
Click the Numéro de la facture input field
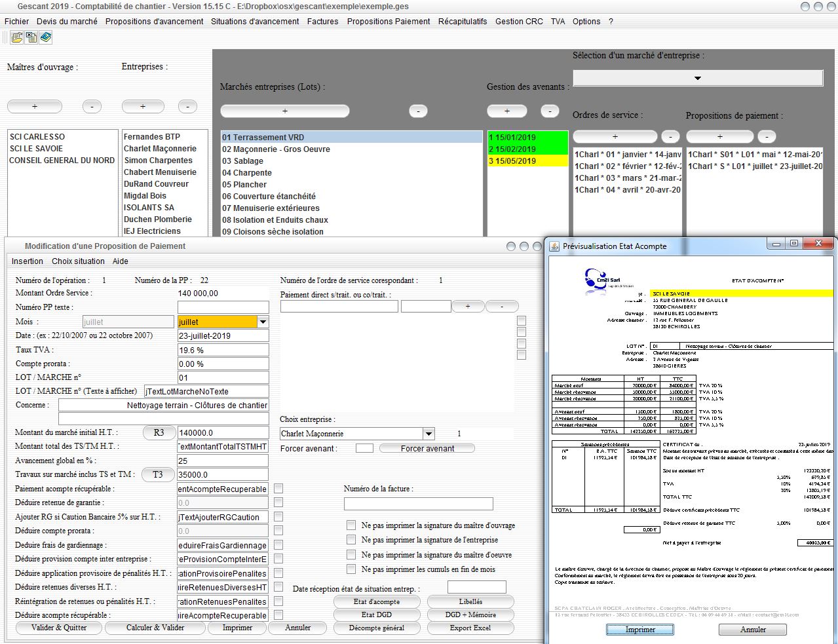pos(418,504)
